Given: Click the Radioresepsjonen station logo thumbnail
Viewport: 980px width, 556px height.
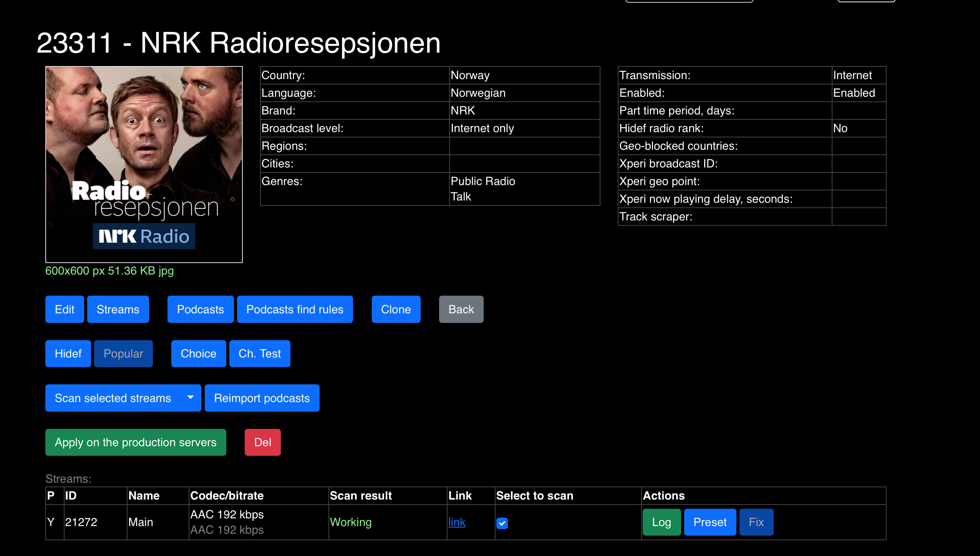Looking at the screenshot, I should point(144,164).
